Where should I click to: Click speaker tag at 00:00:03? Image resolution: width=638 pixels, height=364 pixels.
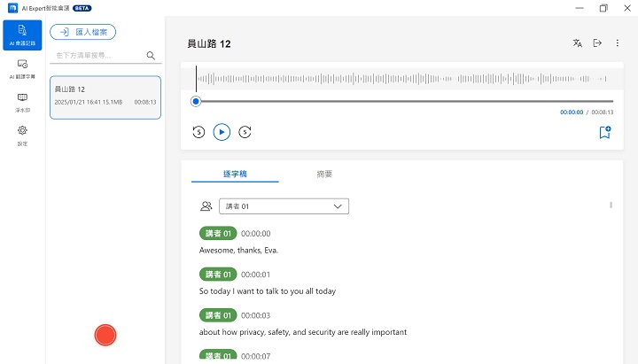pos(218,315)
